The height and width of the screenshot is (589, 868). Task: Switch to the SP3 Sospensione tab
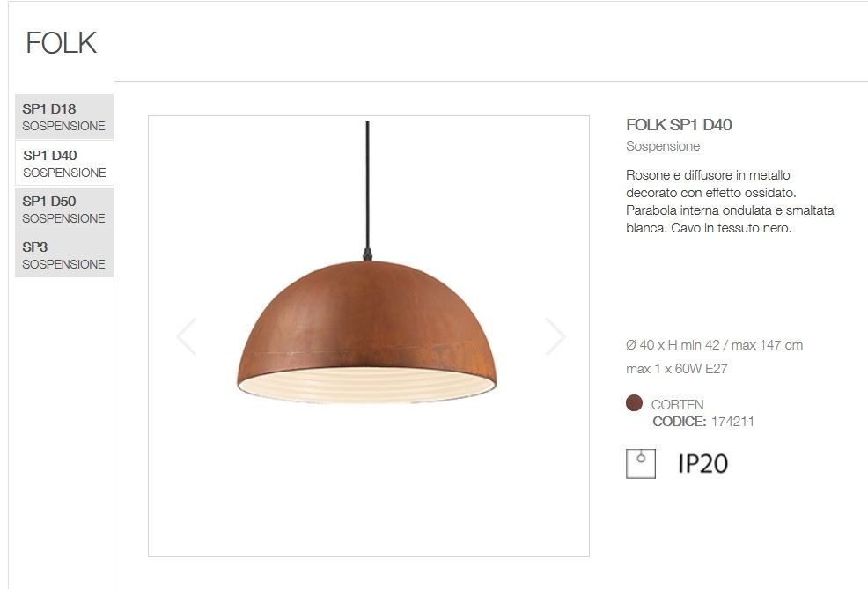tap(64, 255)
